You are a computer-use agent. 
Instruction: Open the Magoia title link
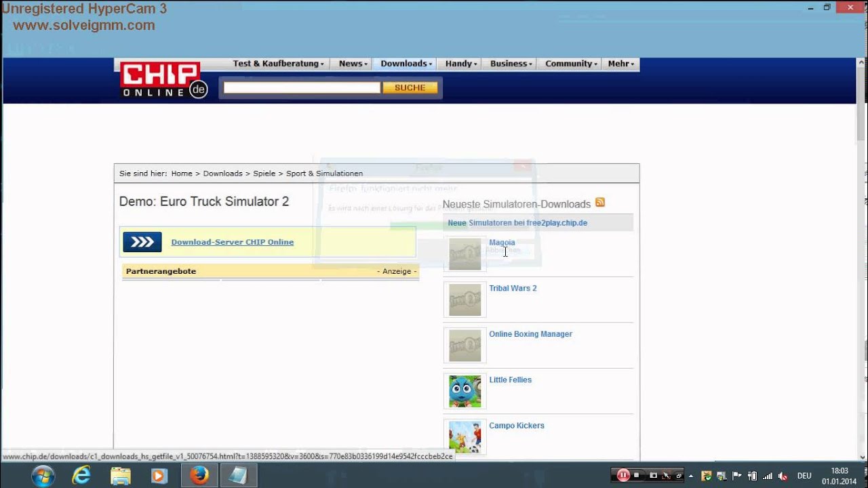(x=502, y=243)
